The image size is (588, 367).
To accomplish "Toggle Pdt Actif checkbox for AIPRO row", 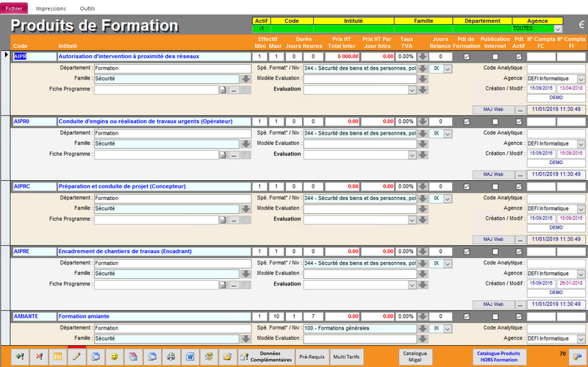I will (519, 121).
